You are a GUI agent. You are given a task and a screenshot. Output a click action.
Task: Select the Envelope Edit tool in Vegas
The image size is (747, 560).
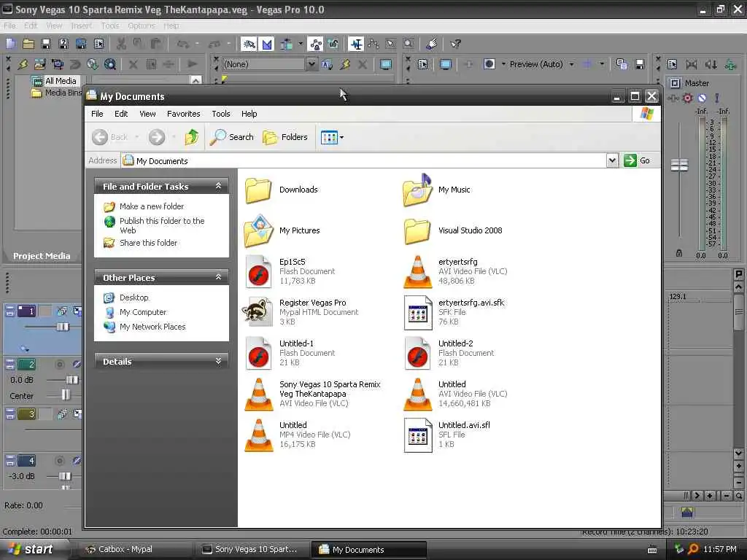[x=373, y=44]
